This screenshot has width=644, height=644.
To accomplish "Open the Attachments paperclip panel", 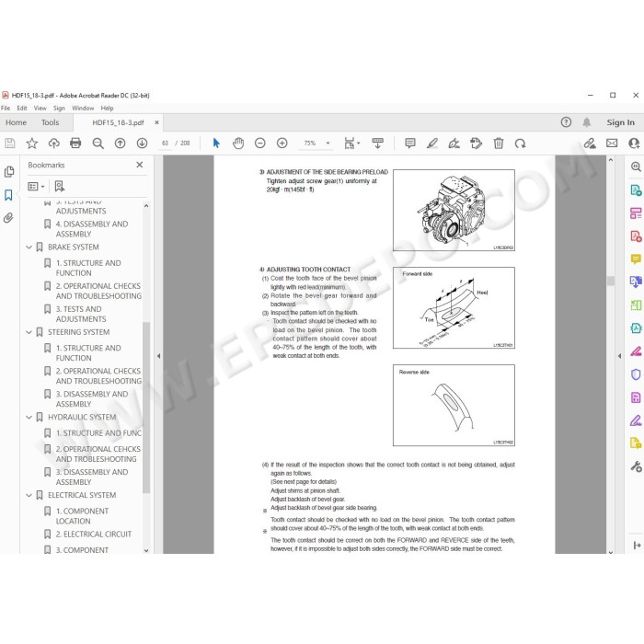I will 8,218.
